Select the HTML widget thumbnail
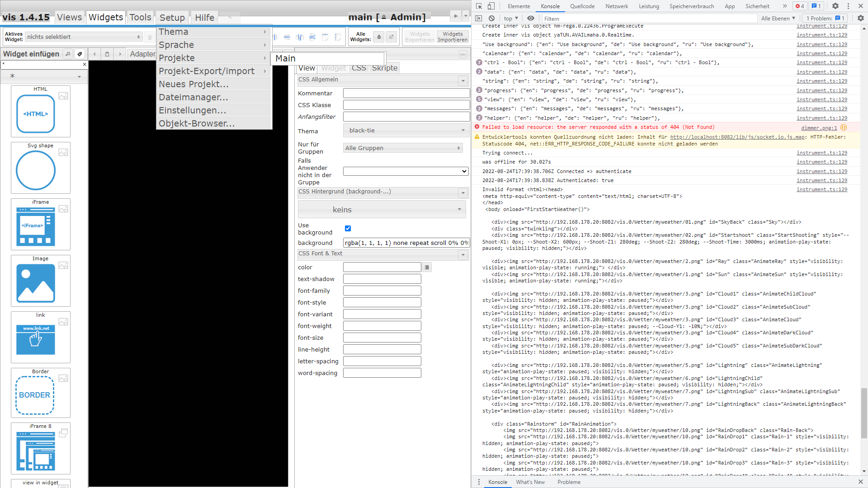 click(41, 112)
